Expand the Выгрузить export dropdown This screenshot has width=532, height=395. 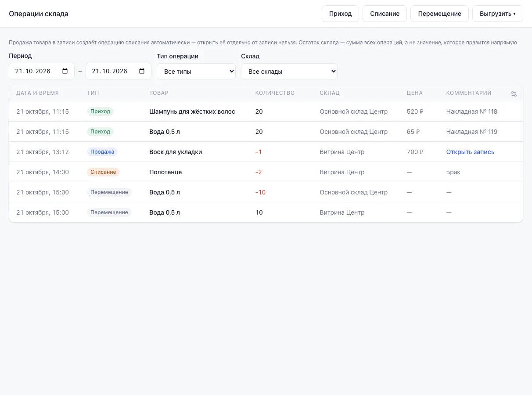497,14
